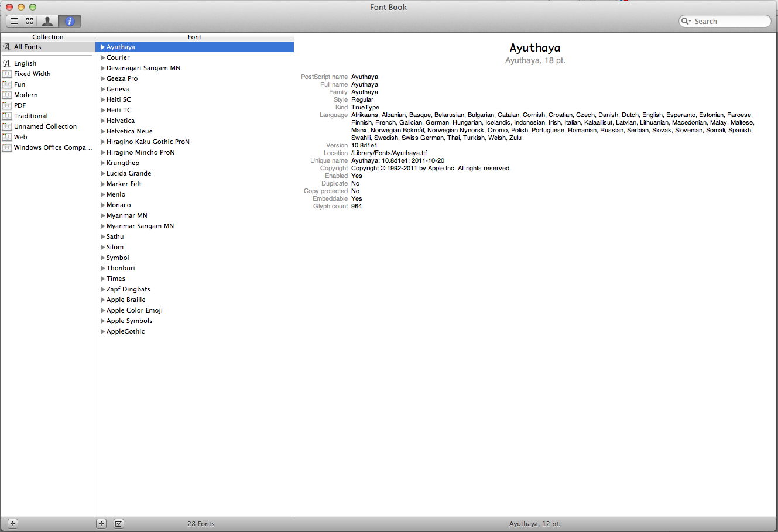Viewport: 778px width, 532px height.
Task: Expand the Courier font family triangle
Action: tap(102, 57)
